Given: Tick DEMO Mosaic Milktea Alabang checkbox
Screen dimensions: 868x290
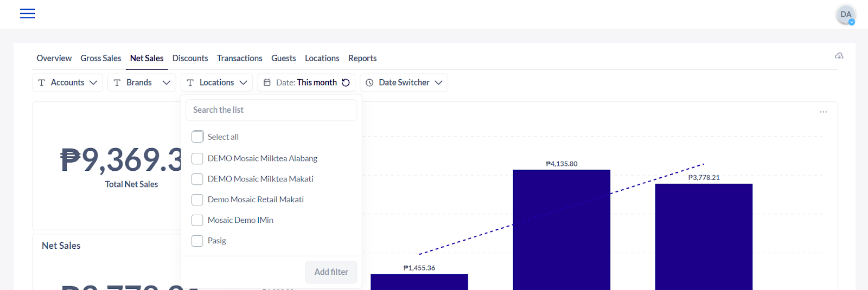Looking at the screenshot, I should point(197,158).
